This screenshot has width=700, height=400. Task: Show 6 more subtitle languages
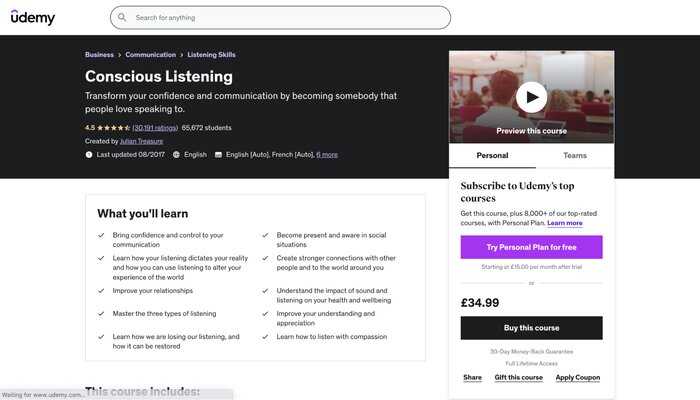click(327, 154)
